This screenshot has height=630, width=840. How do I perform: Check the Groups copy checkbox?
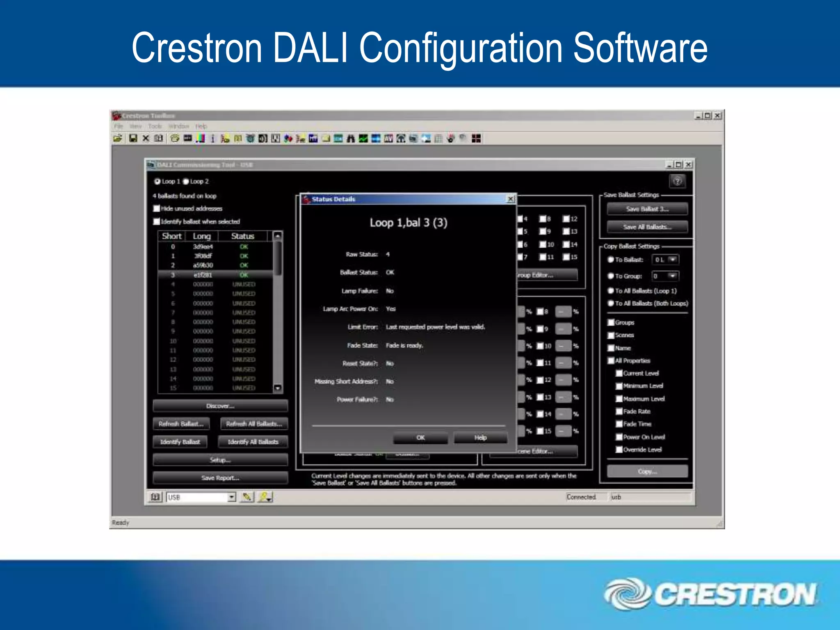click(611, 322)
